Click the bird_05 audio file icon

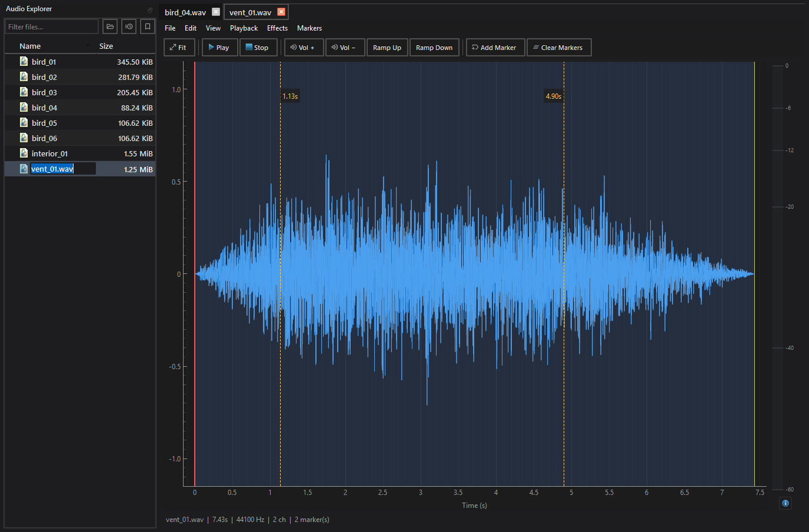tap(24, 122)
